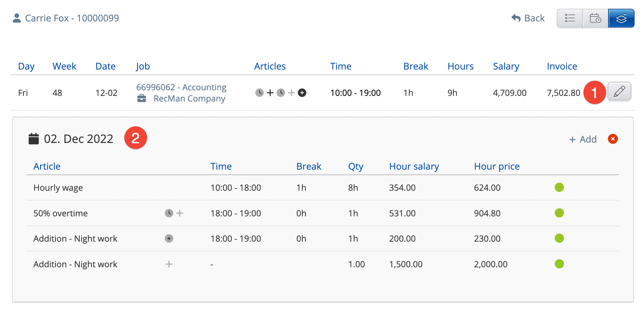Close the 02. Dec 2022 panel

[613, 139]
